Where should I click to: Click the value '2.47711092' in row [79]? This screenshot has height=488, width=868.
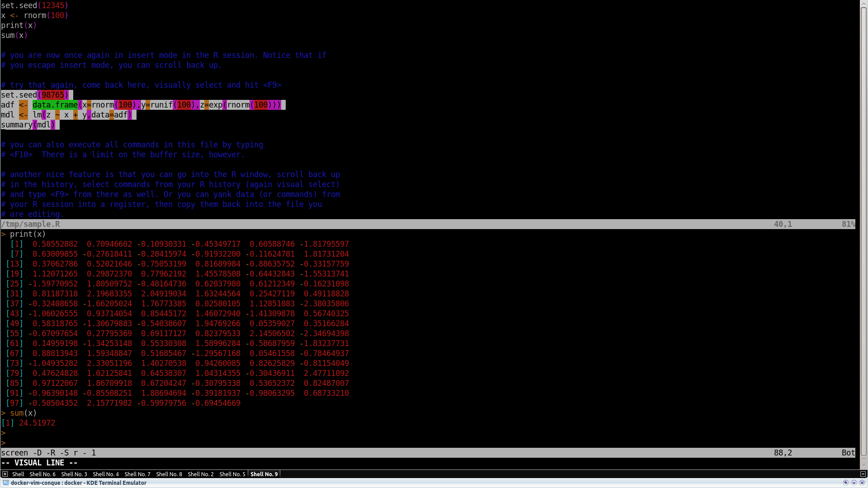[326, 373]
